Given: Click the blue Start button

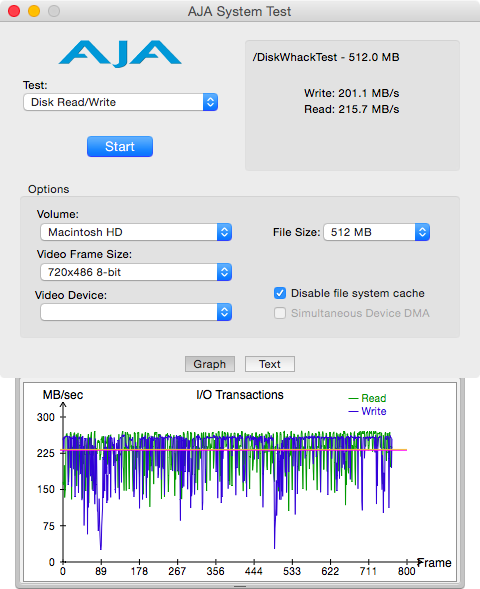Looking at the screenshot, I should pyautogui.click(x=120, y=146).
